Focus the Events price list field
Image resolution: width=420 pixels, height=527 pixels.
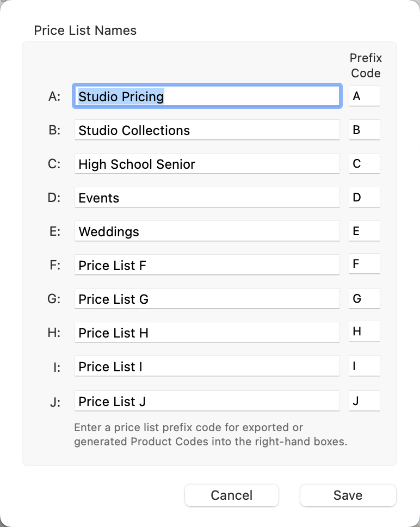[207, 198]
